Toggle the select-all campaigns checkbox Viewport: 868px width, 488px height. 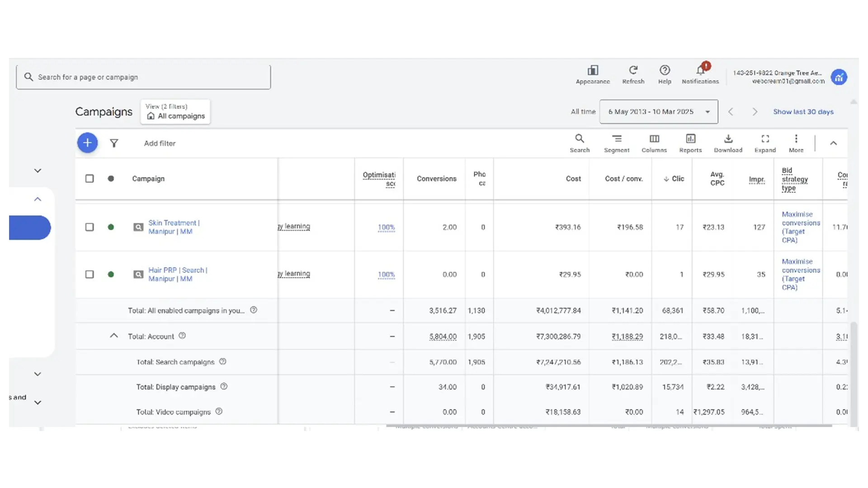click(90, 178)
